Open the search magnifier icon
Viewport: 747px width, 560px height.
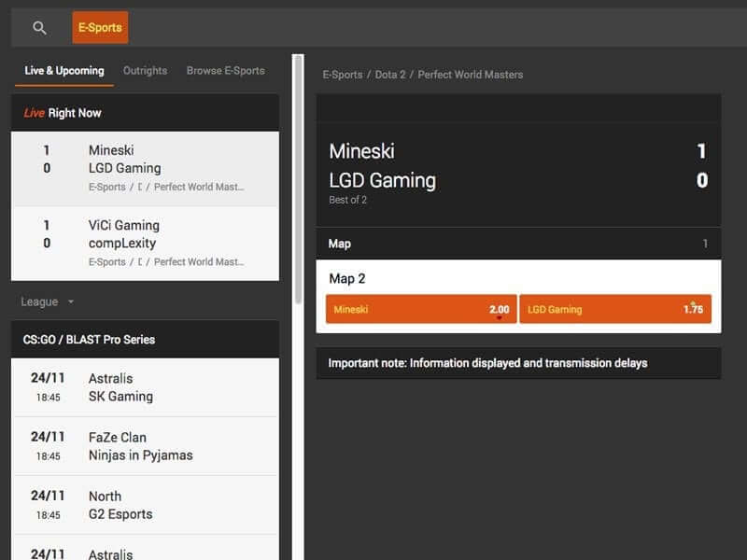point(39,28)
